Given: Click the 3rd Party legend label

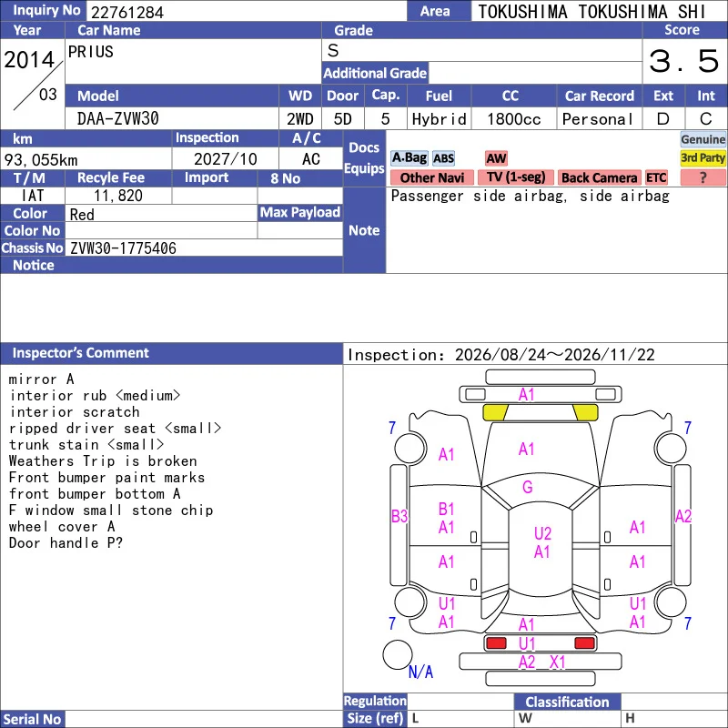Looking at the screenshot, I should 703,158.
